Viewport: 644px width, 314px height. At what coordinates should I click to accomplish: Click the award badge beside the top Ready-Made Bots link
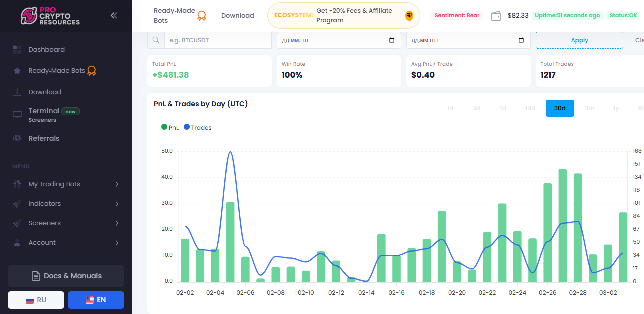tap(202, 16)
